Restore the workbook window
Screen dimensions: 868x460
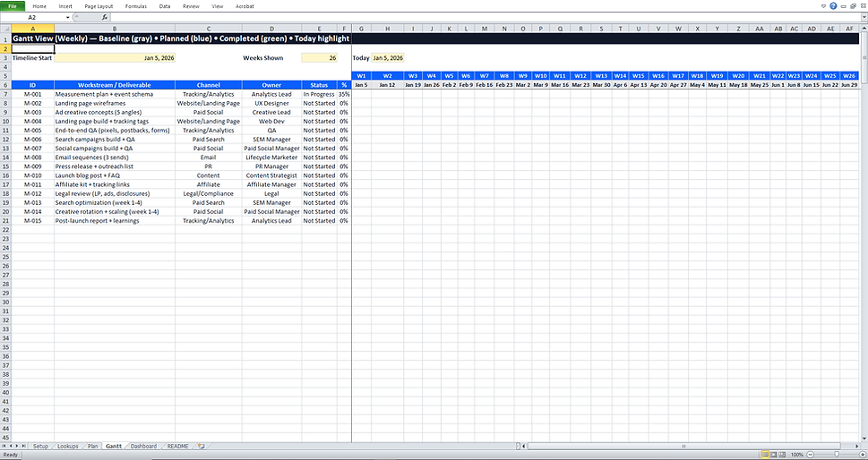[x=853, y=6]
